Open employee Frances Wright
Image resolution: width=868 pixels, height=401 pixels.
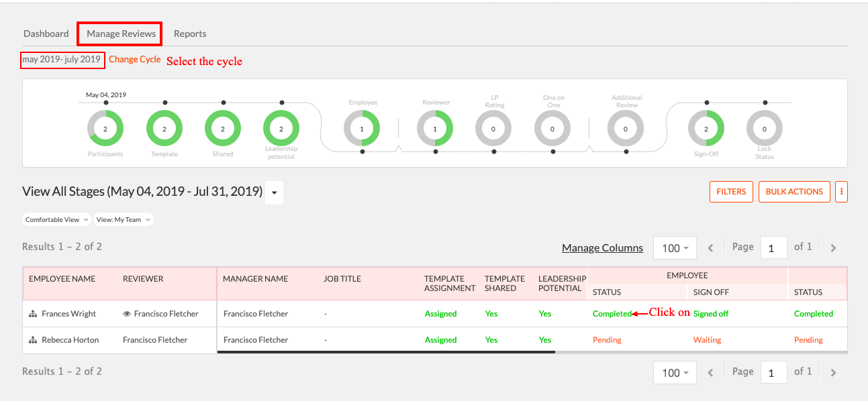(68, 314)
